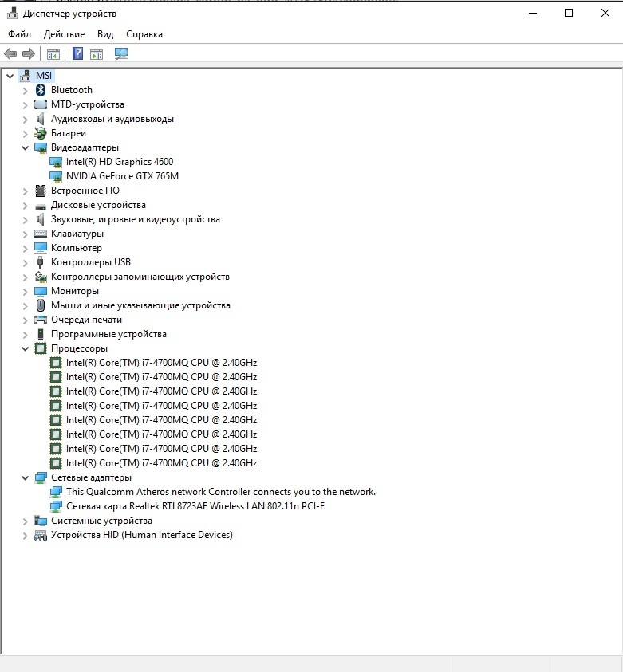Open the Действие menu
This screenshot has height=672, width=623.
coord(64,34)
